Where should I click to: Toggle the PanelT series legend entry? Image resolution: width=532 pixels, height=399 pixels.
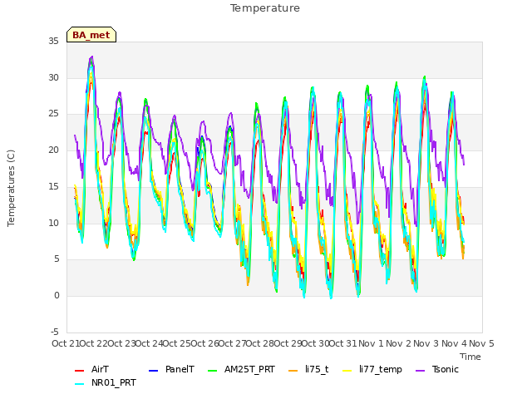click(171, 369)
